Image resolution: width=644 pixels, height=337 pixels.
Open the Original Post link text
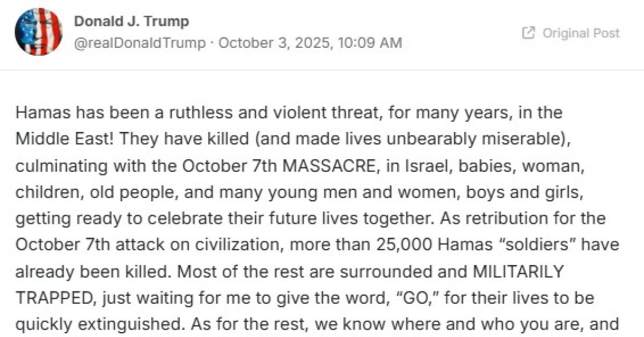pyautogui.click(x=581, y=33)
